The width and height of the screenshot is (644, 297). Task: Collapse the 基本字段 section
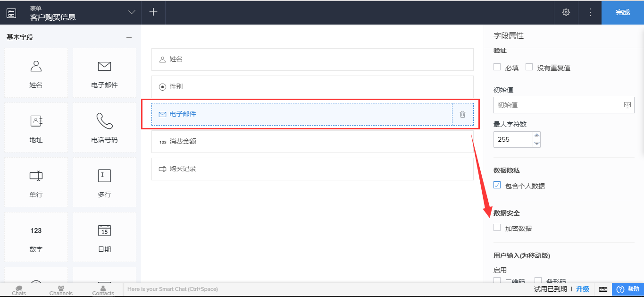[129, 37]
